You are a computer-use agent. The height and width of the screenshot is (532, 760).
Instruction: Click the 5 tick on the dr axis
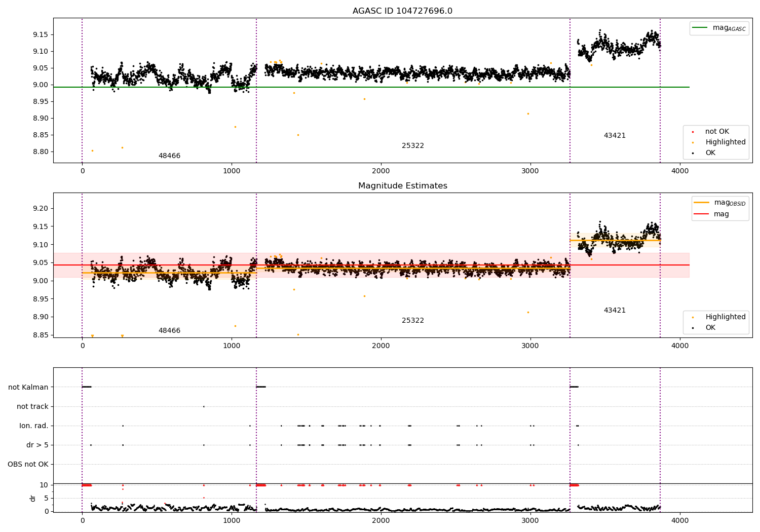(47, 499)
